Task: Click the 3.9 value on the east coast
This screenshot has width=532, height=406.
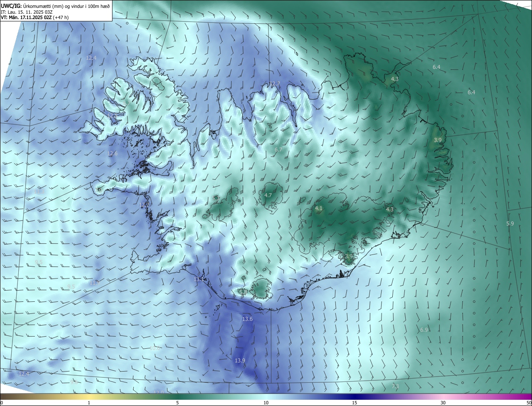Action: tap(438, 140)
